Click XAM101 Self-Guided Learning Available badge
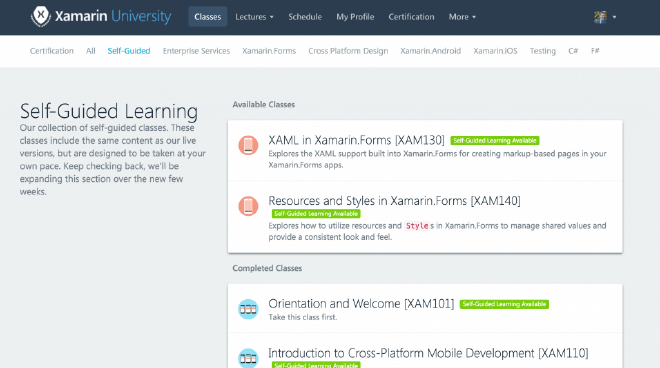Screen dimensions: 660x368 pos(504,304)
